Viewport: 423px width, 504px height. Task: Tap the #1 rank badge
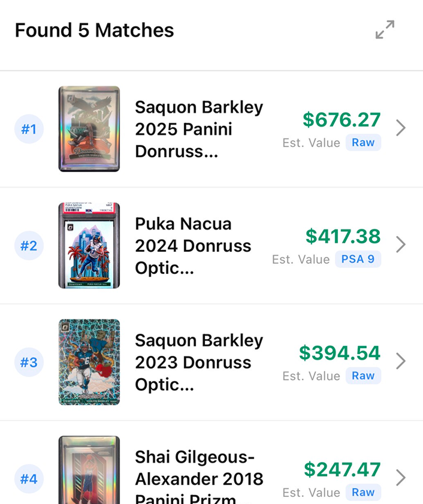pos(29,129)
